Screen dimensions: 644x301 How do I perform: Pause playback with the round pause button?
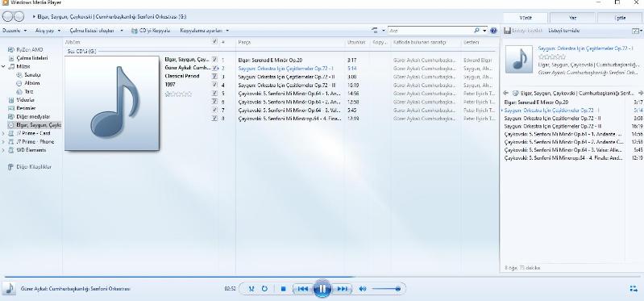click(x=322, y=289)
